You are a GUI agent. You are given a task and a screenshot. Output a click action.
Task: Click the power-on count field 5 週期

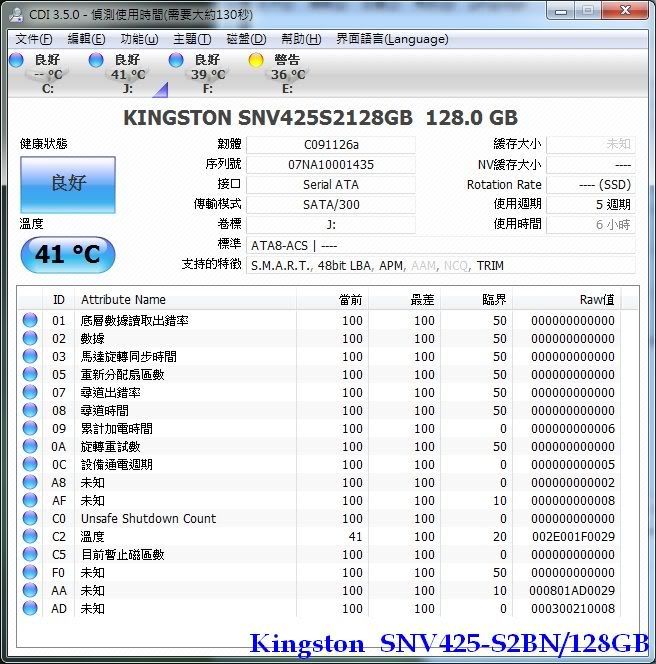[591, 205]
